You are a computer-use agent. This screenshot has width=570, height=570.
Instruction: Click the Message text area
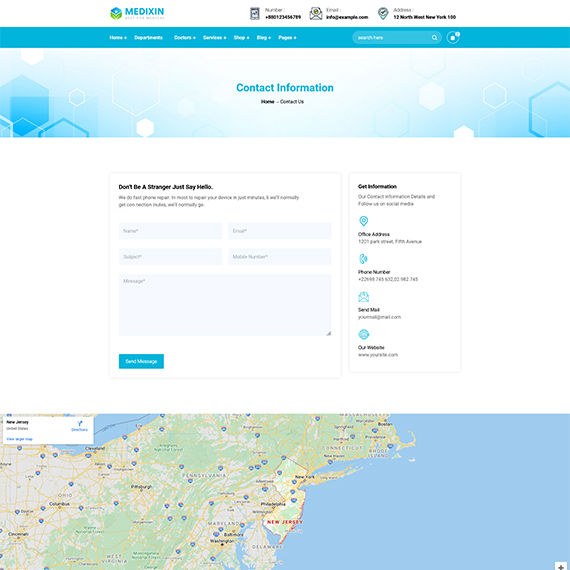(225, 305)
